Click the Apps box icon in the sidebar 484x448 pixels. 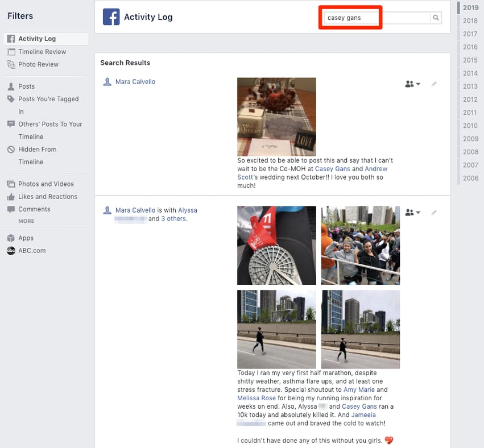click(x=10, y=238)
